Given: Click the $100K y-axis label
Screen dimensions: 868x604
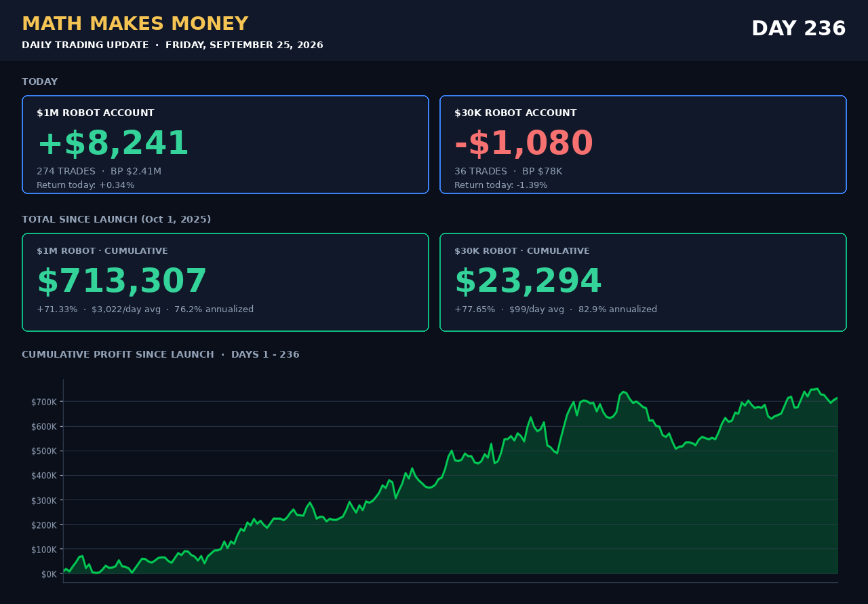Looking at the screenshot, I should [x=44, y=549].
